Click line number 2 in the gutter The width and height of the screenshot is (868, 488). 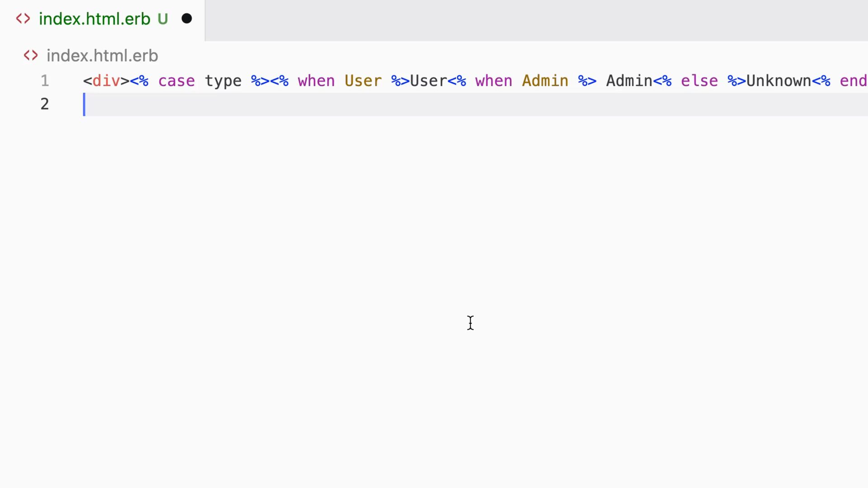coord(45,104)
